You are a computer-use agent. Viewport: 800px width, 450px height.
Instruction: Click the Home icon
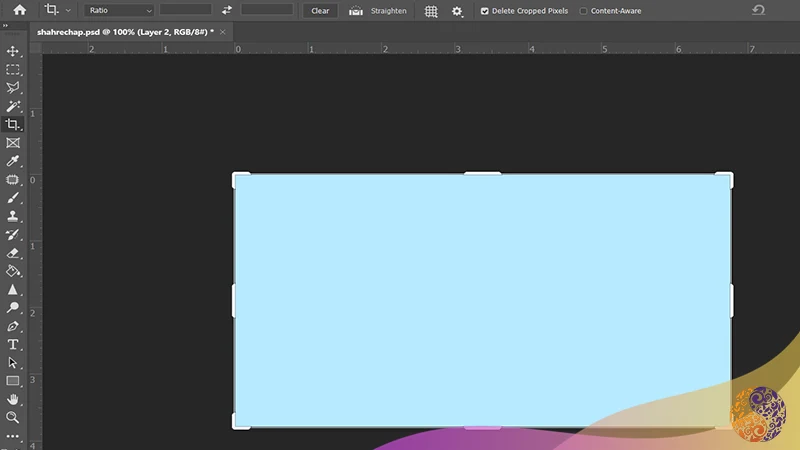tap(19, 11)
